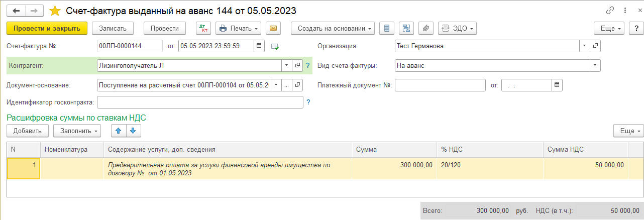This screenshot has width=644, height=220.
Task: Open calendar picker for invoice date
Action: (259, 46)
